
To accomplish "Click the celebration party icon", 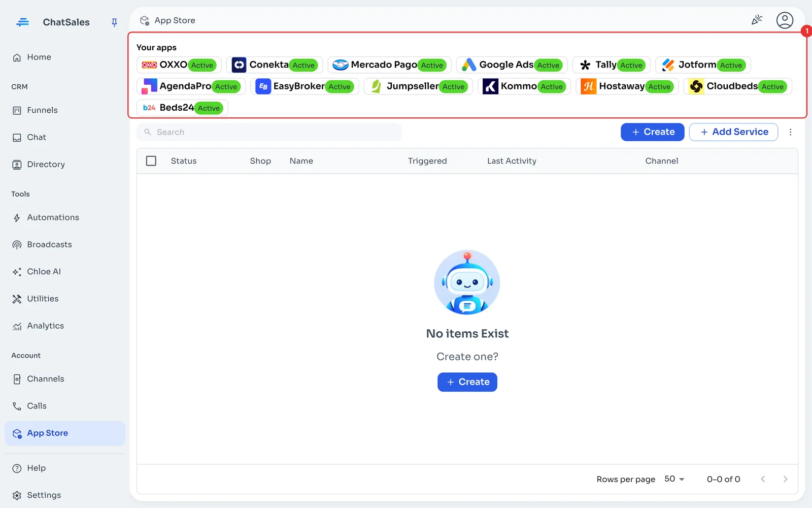I will coord(757,20).
